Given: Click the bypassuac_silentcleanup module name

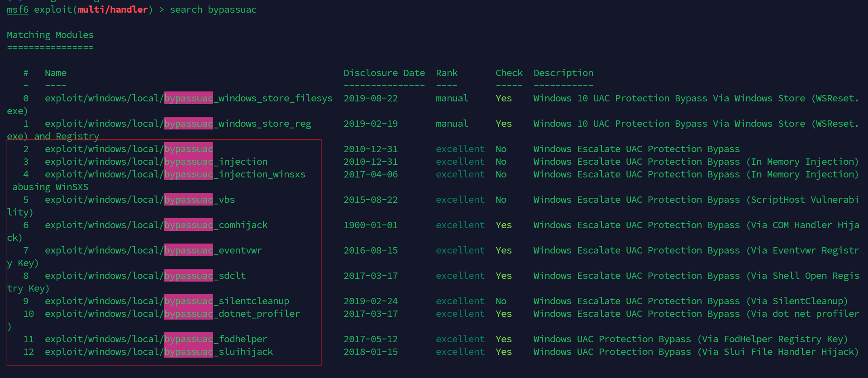Looking at the screenshot, I should (167, 301).
